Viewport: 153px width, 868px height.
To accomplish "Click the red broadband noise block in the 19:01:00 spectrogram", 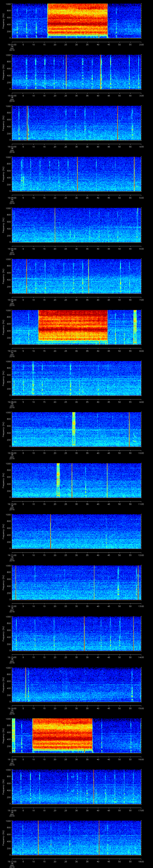I will tap(77, 20).
